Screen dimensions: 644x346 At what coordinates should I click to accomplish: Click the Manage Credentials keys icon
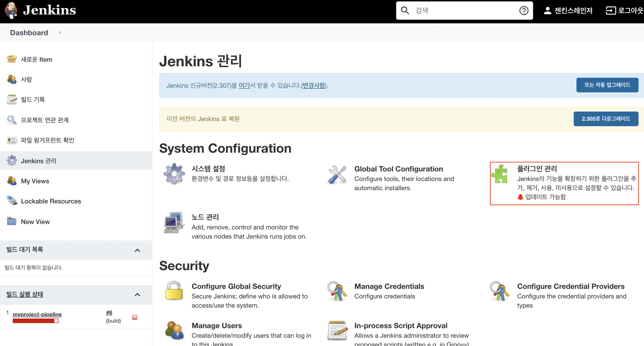[x=337, y=291]
